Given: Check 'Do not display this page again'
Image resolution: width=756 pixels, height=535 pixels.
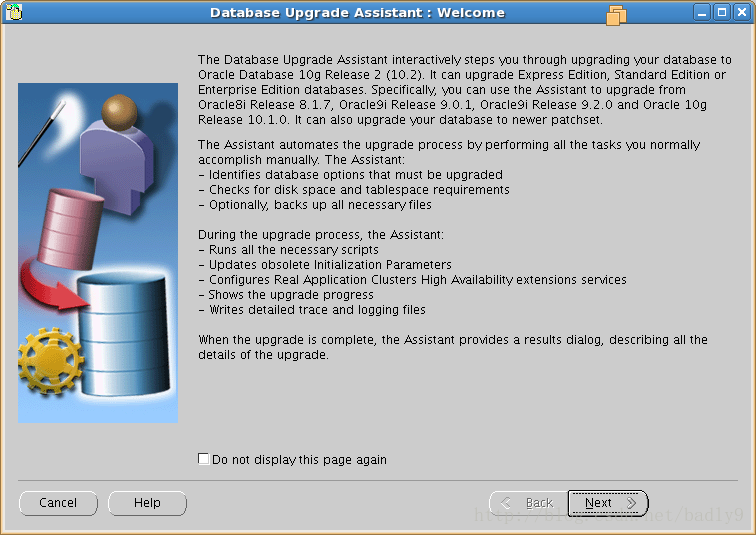Looking at the screenshot, I should 203,459.
